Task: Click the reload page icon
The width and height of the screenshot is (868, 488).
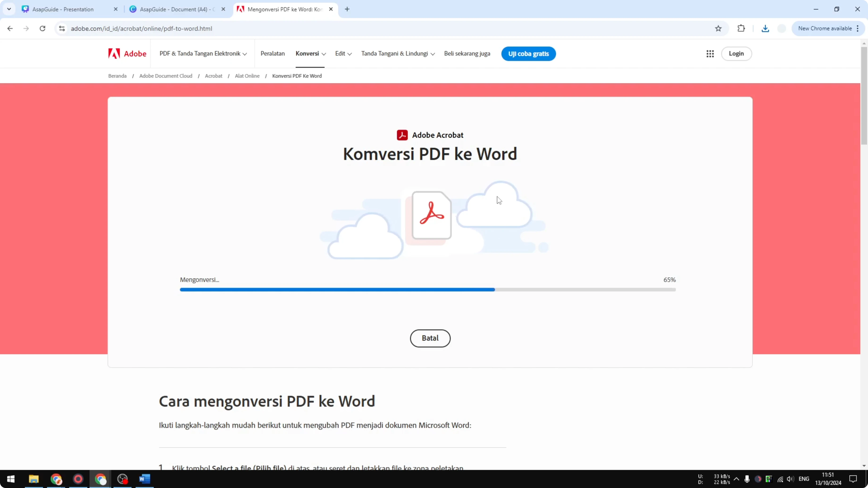Action: tap(42, 28)
